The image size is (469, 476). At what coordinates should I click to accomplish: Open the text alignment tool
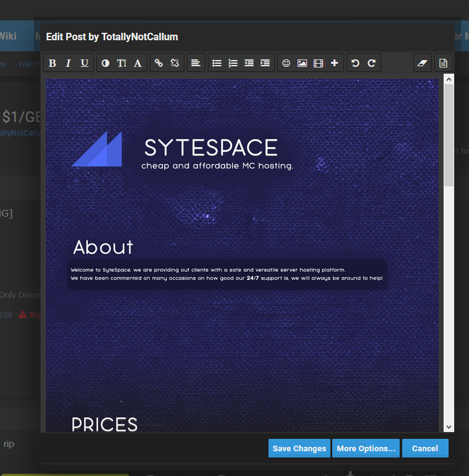[196, 63]
